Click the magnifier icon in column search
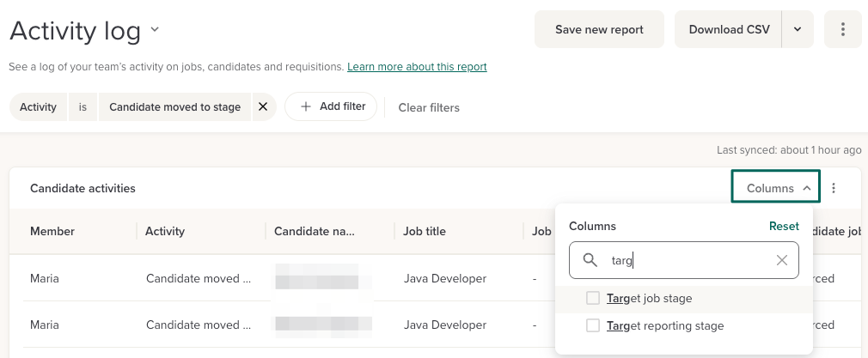Viewport: 868px width, 358px height. pos(590,260)
